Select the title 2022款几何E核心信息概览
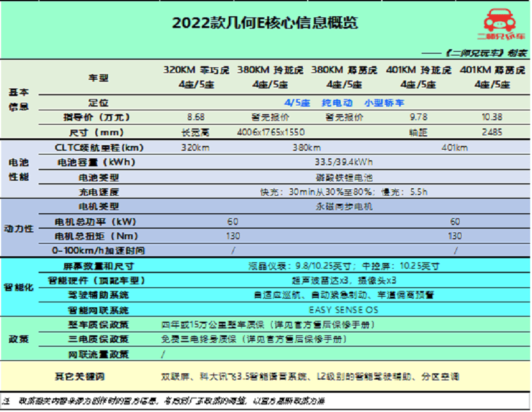532x412 pixels. [x=265, y=23]
